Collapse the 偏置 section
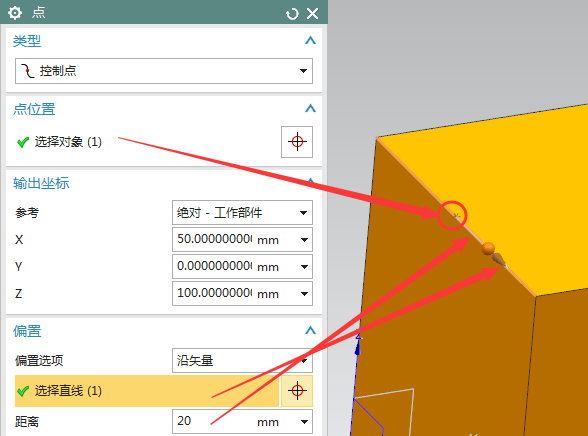Image resolution: width=588 pixels, height=436 pixels. click(310, 330)
